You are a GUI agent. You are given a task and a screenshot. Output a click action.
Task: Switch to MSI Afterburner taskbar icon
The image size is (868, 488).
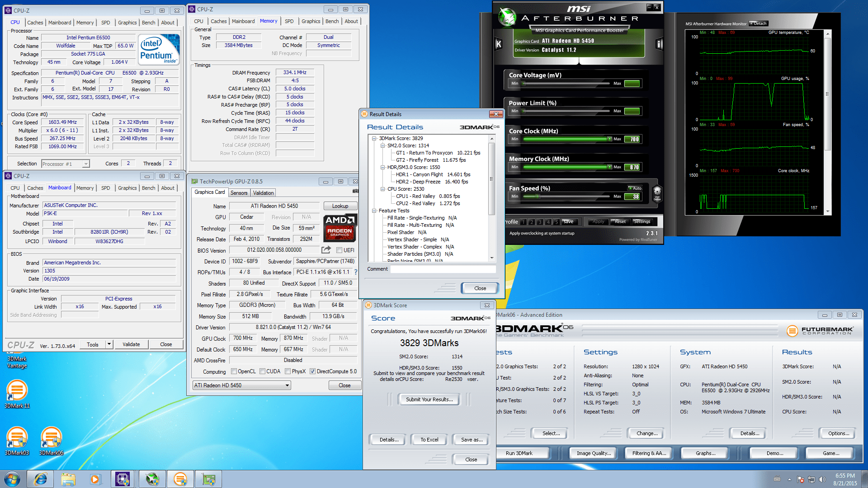pyautogui.click(x=152, y=479)
